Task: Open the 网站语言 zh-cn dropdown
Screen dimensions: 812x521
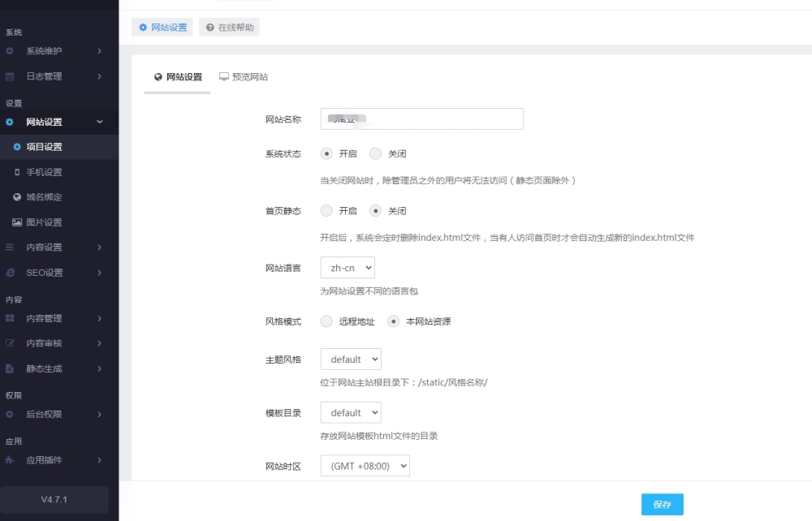Action: (347, 267)
